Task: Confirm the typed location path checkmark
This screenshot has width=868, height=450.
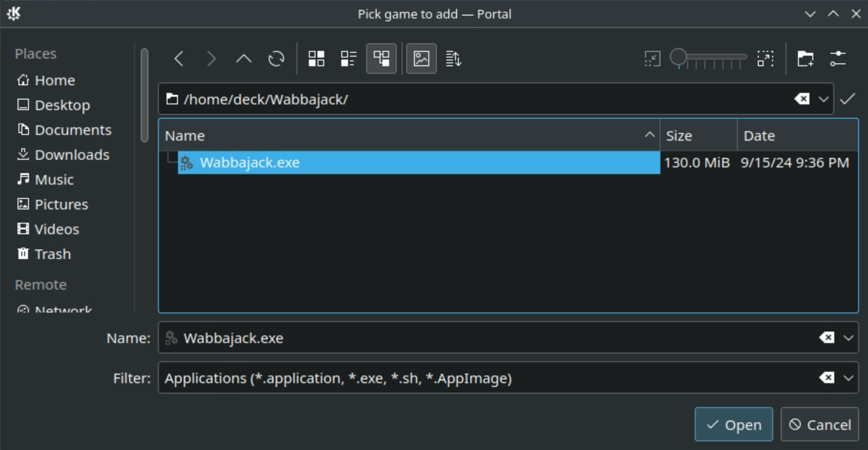Action: 848,99
